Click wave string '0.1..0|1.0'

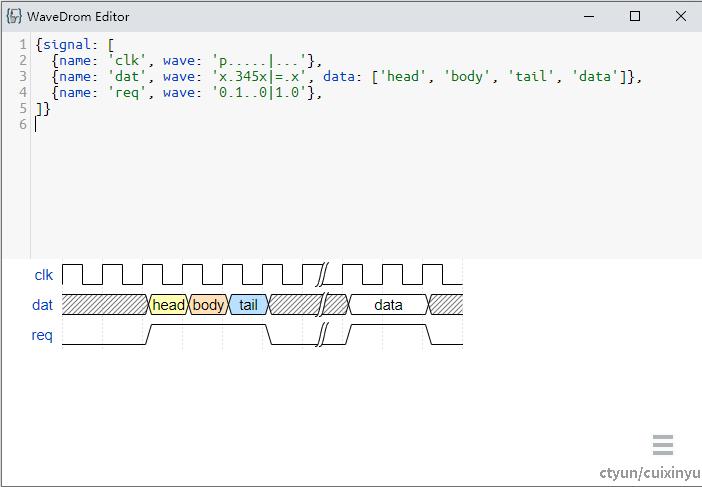(x=262, y=93)
